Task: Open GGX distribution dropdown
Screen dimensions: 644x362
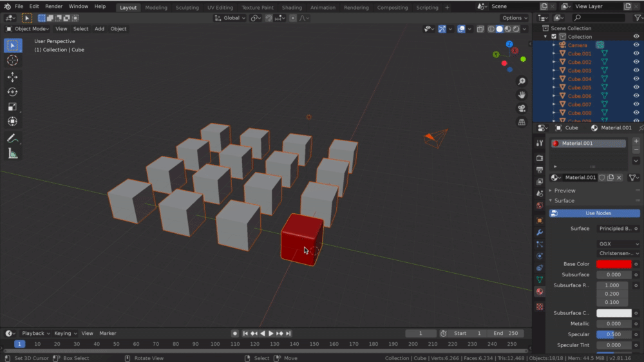Action: [x=618, y=243]
